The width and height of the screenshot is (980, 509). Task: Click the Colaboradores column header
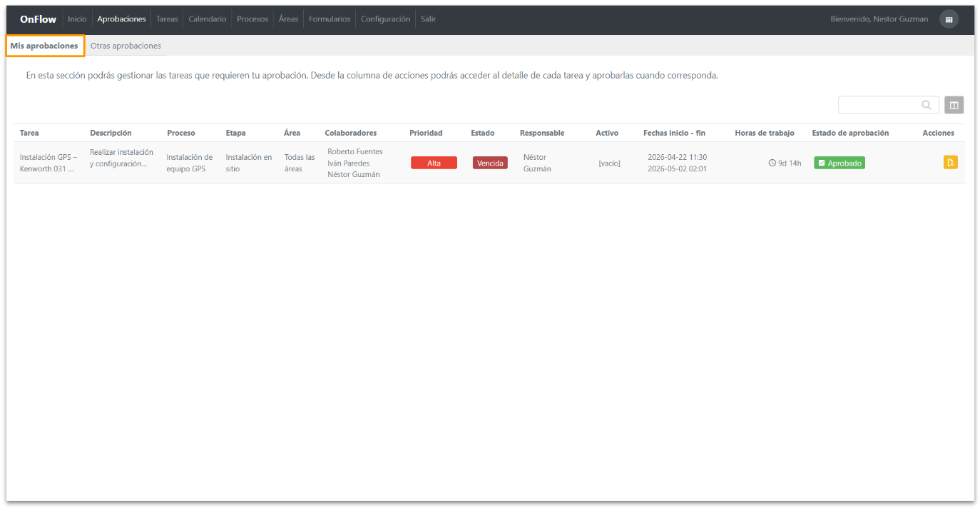pyautogui.click(x=350, y=133)
